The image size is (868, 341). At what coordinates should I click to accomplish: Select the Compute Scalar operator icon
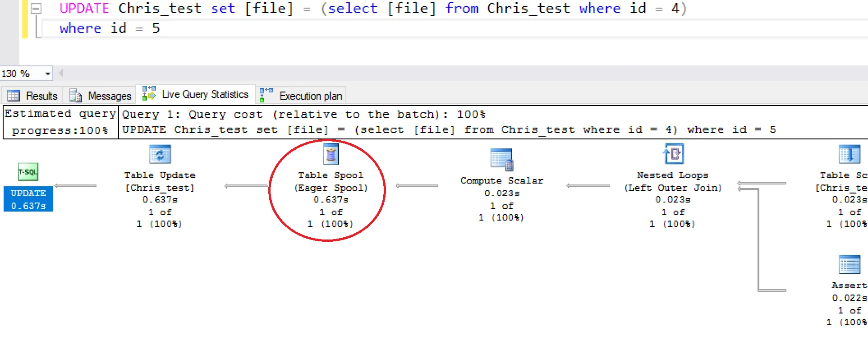[x=502, y=160]
